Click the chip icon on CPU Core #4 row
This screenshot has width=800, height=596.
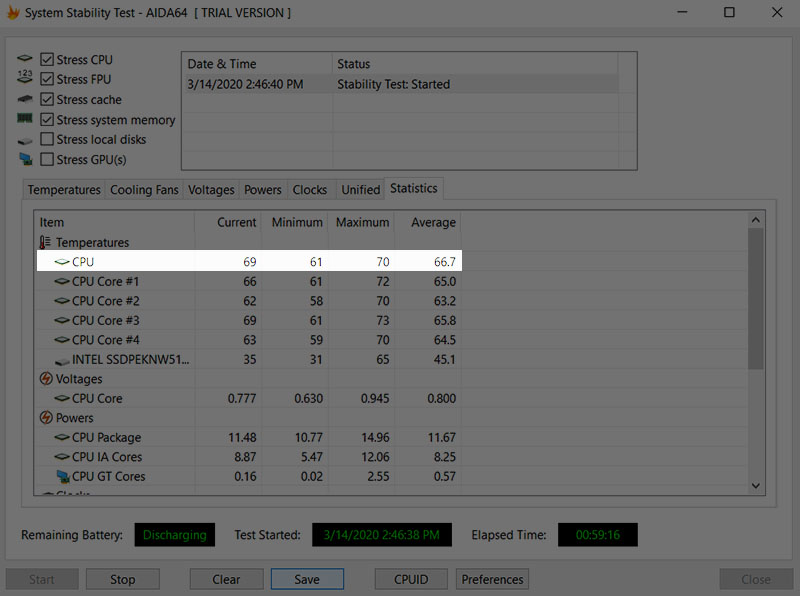[62, 340]
